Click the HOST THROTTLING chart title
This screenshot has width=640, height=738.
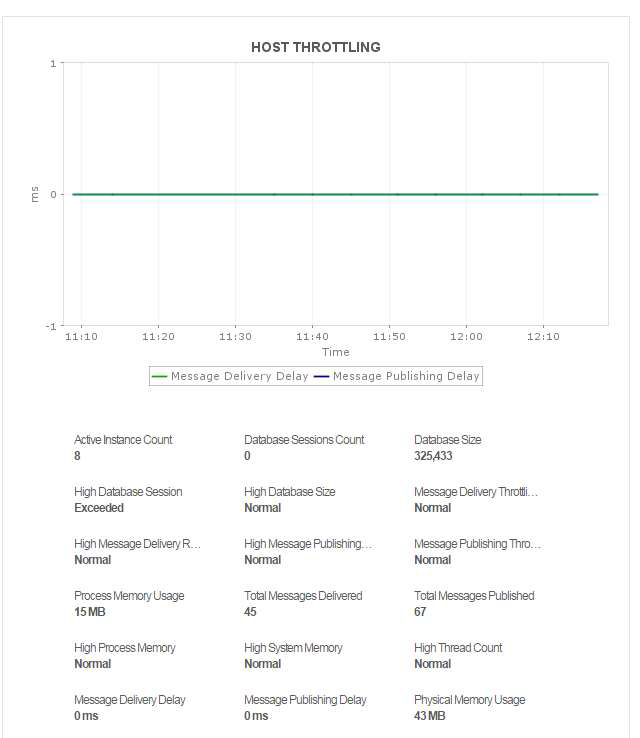click(315, 47)
